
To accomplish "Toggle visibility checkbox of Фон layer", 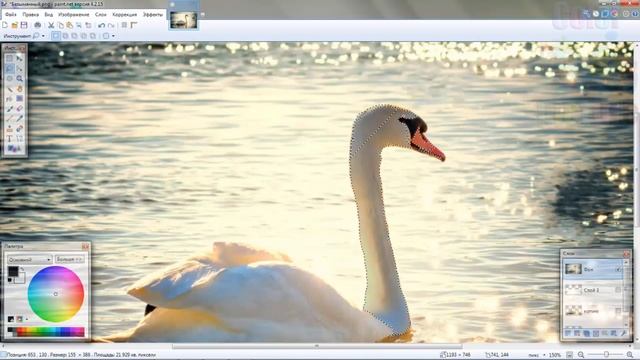I will pos(618,269).
